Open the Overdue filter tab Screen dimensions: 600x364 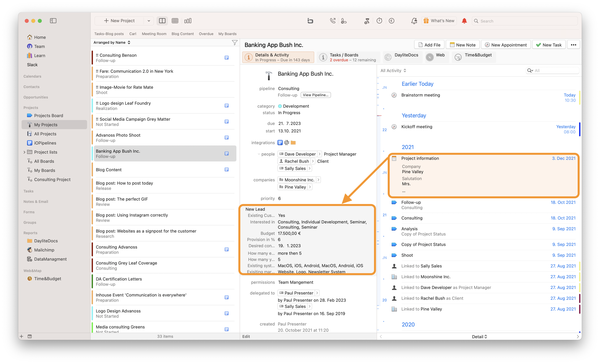206,34
